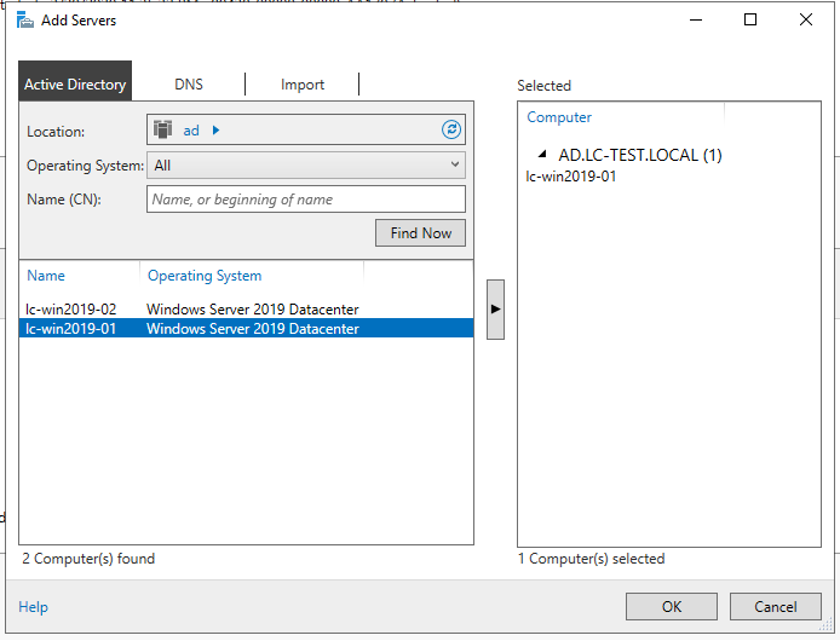
Task: Select lc-win2019-01 in results list
Action: click(71, 328)
